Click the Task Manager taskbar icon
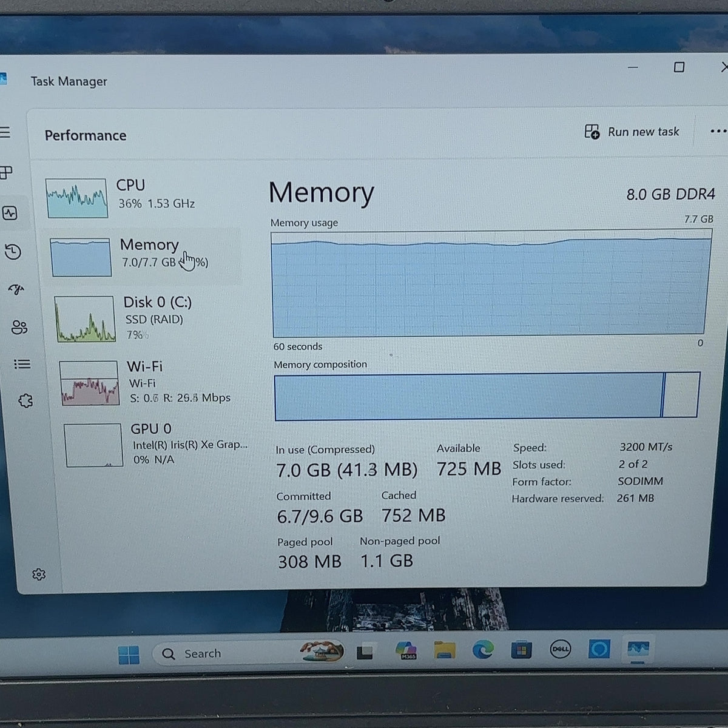The image size is (728, 728). tap(638, 649)
